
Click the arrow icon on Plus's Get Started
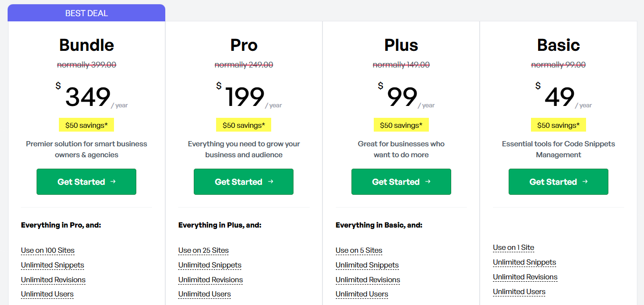click(428, 181)
